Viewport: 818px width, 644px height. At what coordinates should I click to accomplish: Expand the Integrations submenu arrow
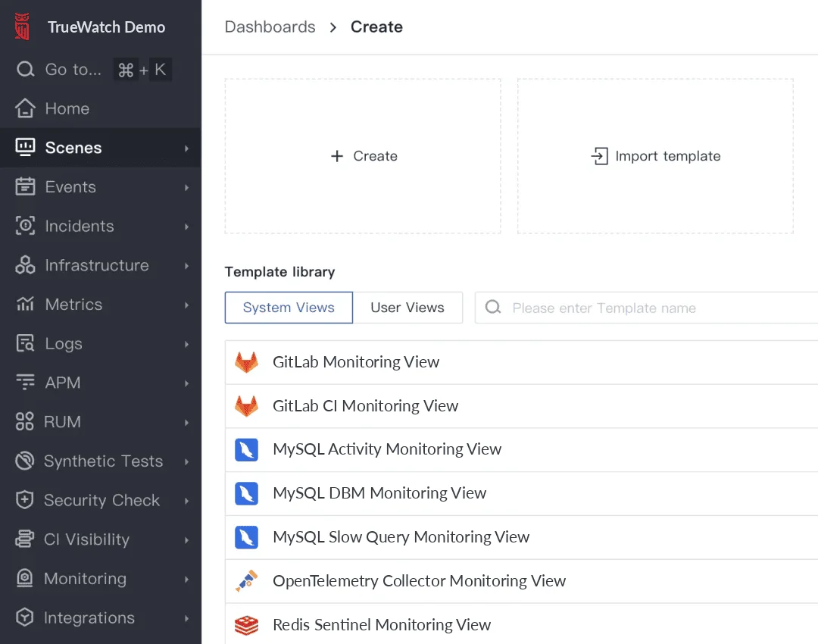[x=186, y=618]
